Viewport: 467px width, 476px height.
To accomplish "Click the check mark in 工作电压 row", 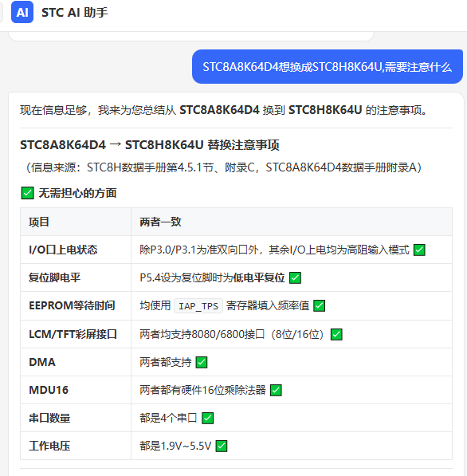I will [222, 446].
